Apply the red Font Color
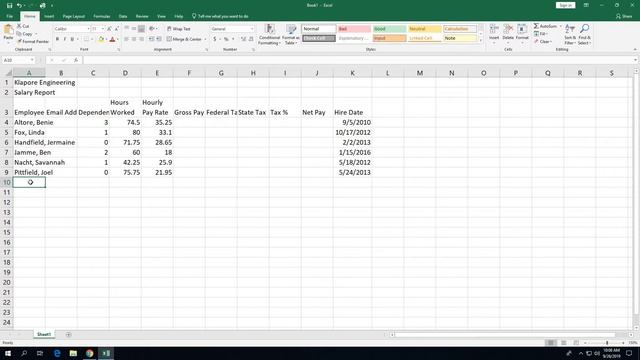 click(112, 39)
